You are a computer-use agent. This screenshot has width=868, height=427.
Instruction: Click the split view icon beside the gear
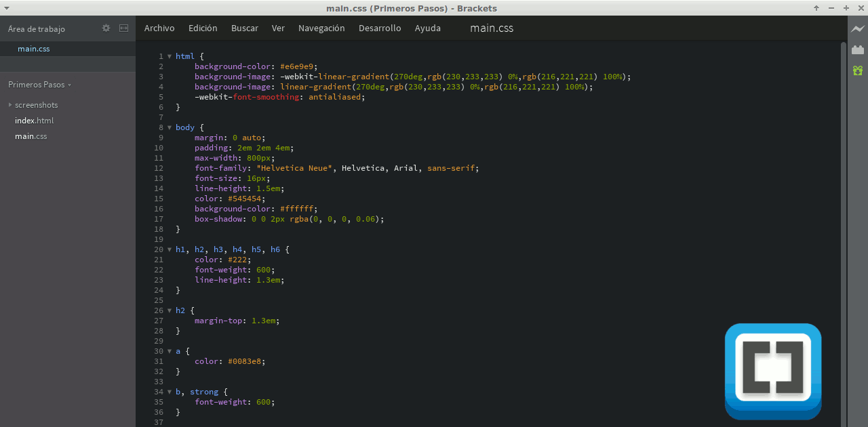pyautogui.click(x=123, y=28)
